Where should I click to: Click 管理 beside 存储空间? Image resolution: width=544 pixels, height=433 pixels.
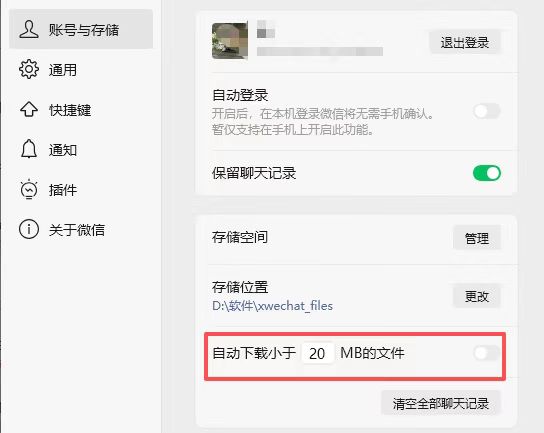pyautogui.click(x=477, y=238)
